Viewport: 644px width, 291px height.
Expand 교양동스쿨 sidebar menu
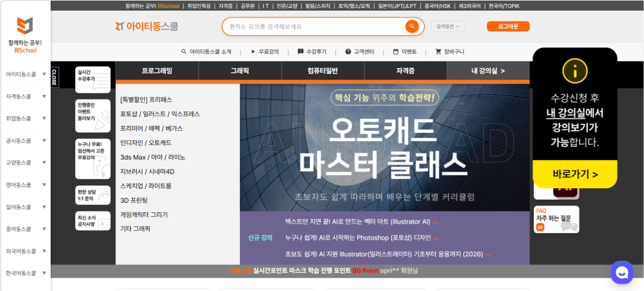[25, 163]
